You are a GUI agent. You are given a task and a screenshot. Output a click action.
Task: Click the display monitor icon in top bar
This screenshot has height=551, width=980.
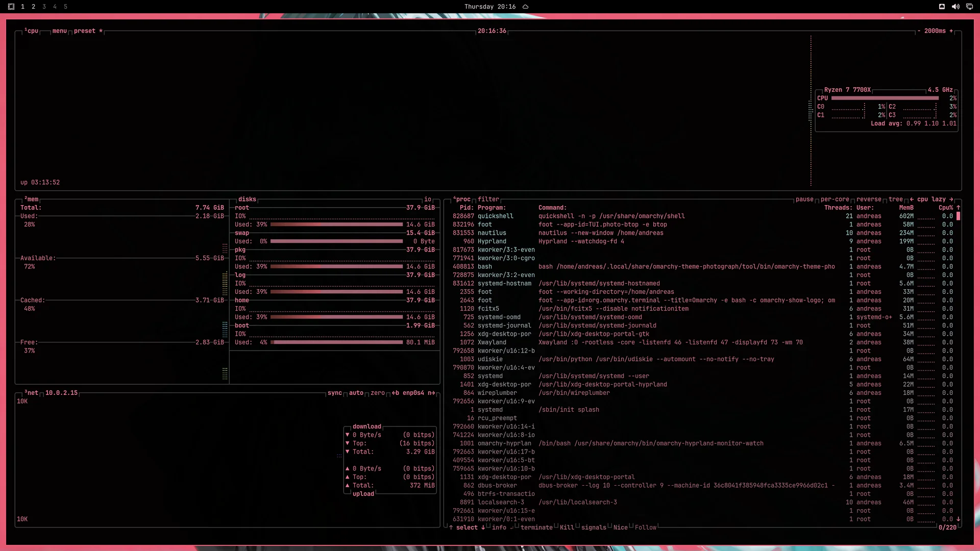[x=969, y=7]
